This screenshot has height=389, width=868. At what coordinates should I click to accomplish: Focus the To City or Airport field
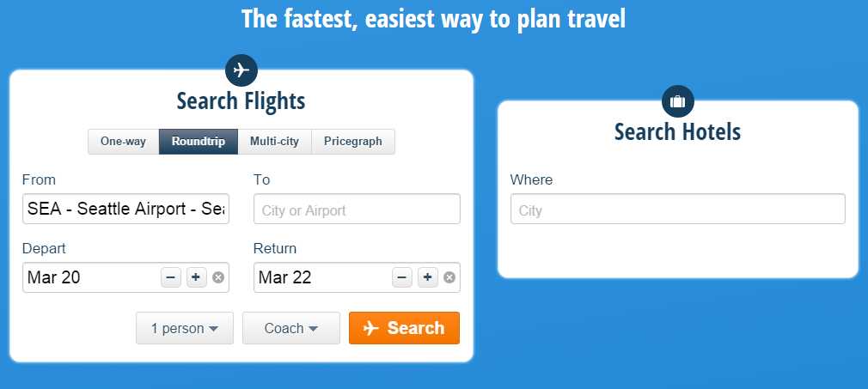pos(357,210)
